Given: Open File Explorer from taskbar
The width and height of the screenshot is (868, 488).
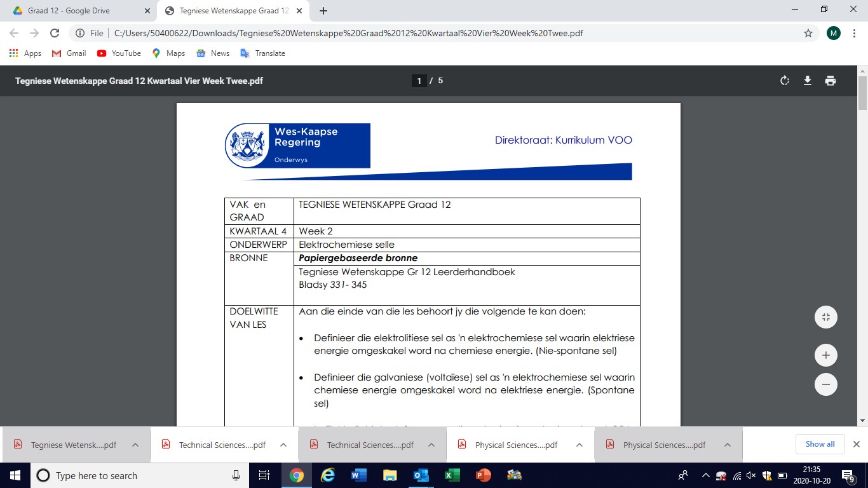Looking at the screenshot, I should click(x=390, y=475).
